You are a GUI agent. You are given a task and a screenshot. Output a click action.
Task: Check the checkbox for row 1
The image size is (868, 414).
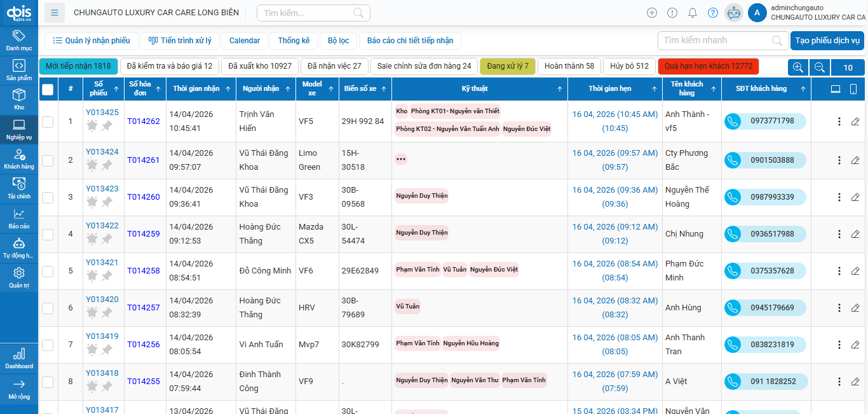click(x=48, y=121)
